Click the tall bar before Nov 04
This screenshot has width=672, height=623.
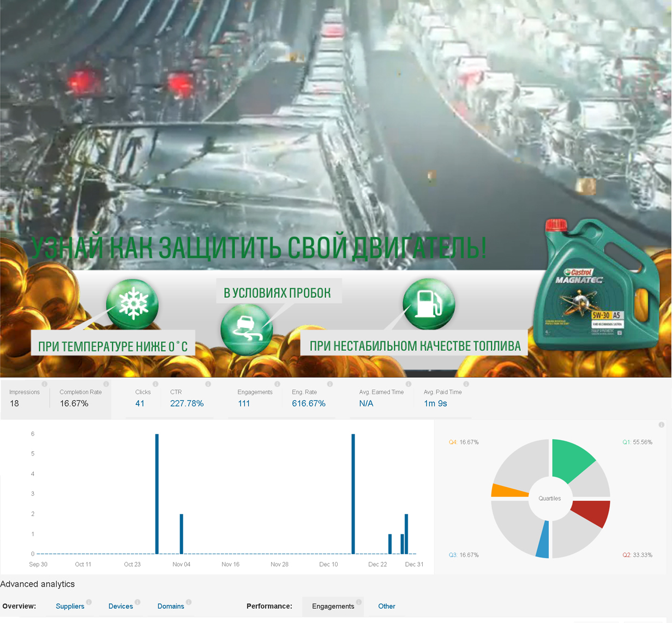tap(157, 494)
